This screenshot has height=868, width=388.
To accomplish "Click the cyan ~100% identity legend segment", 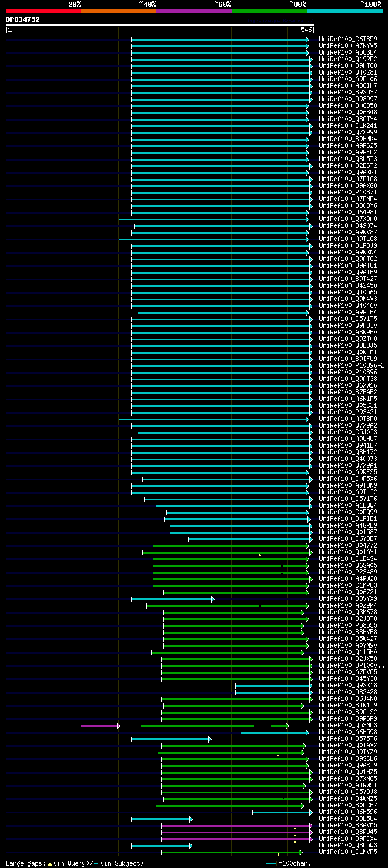I will click(x=344, y=11).
